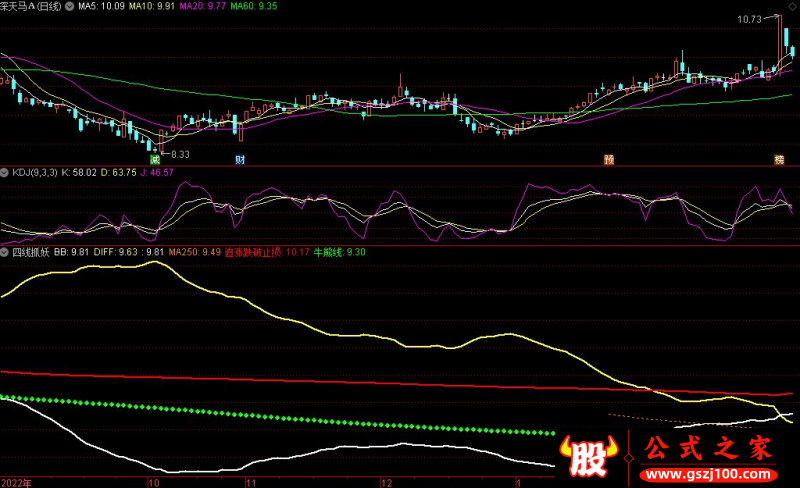Click the green 减 event marker
The image size is (800, 488).
[155, 159]
